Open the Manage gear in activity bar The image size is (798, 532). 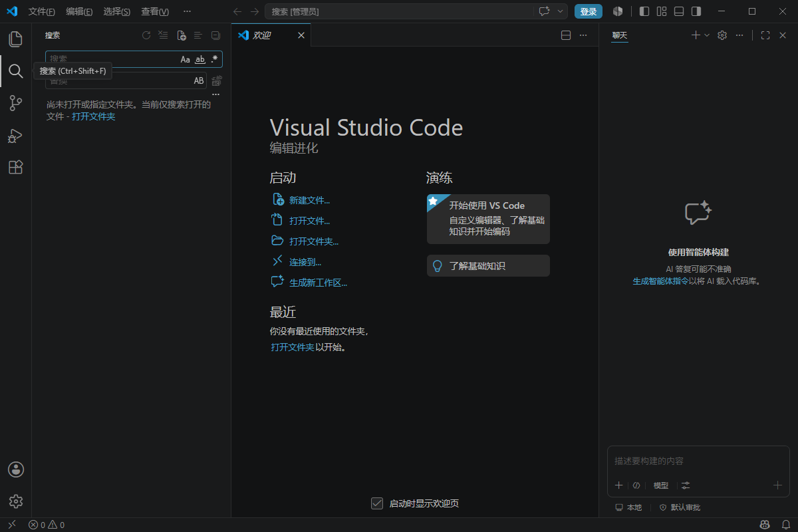coord(16,501)
